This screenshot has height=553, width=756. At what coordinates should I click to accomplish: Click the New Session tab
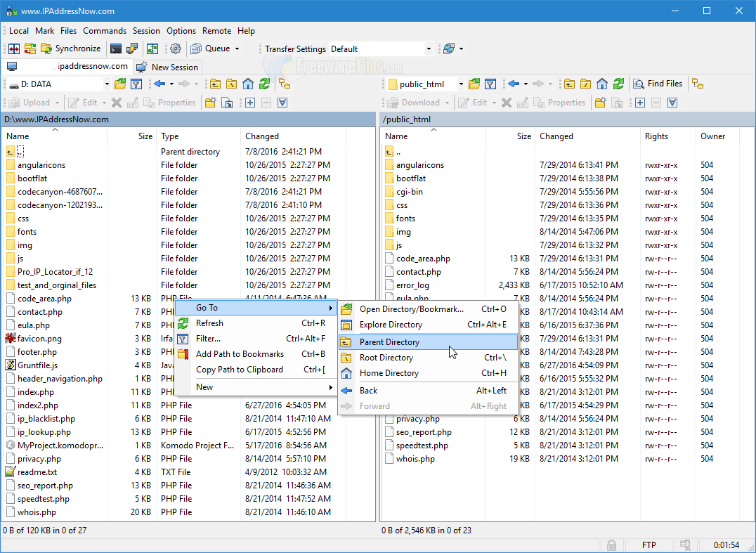[167, 67]
